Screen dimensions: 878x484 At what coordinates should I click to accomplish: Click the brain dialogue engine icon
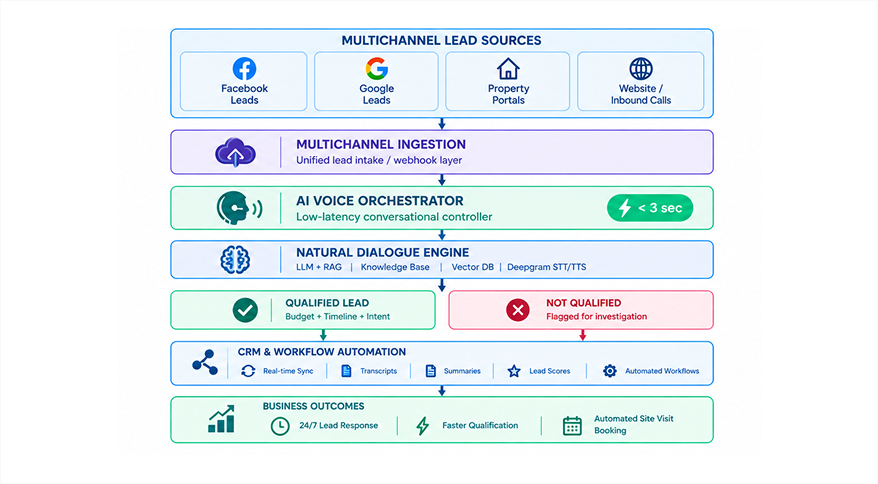[x=235, y=260]
